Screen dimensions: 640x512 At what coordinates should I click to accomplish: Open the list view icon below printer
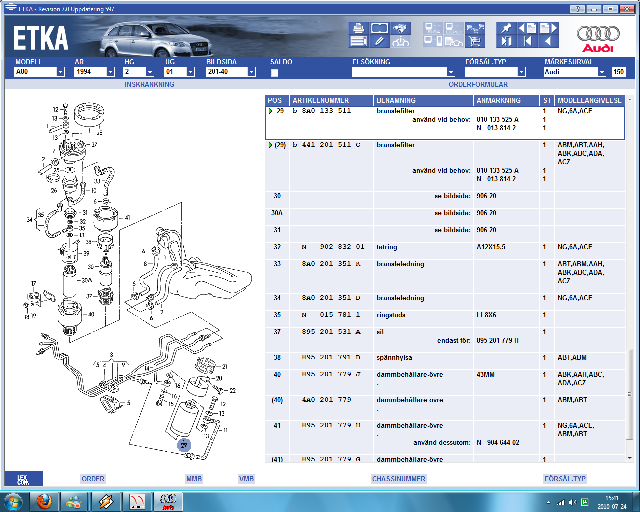point(358,41)
